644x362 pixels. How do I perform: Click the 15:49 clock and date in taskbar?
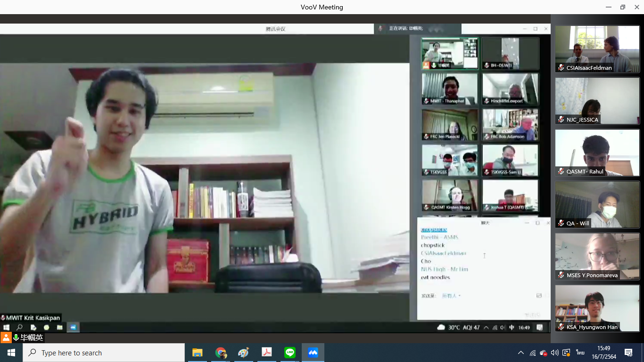click(604, 353)
